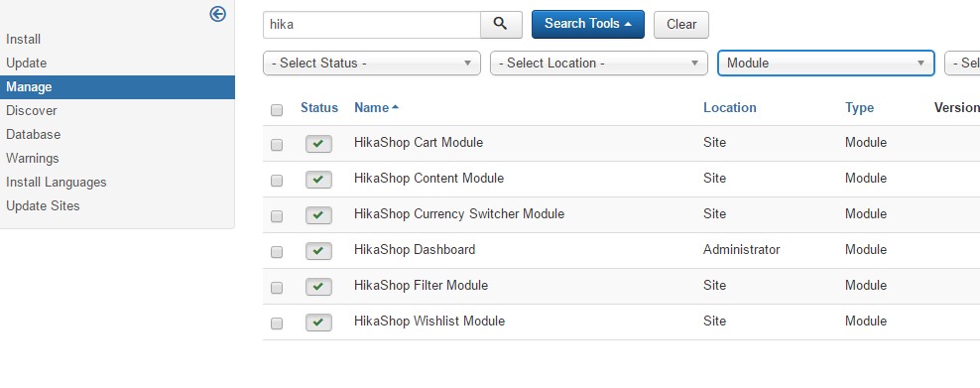Collapse the Search Tools button
980x388 pixels.
(588, 24)
